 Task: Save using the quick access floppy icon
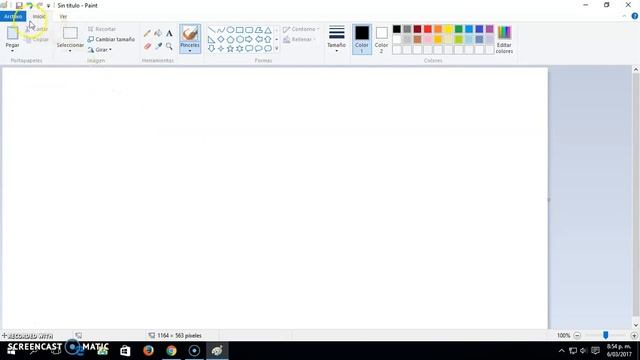pos(19,5)
